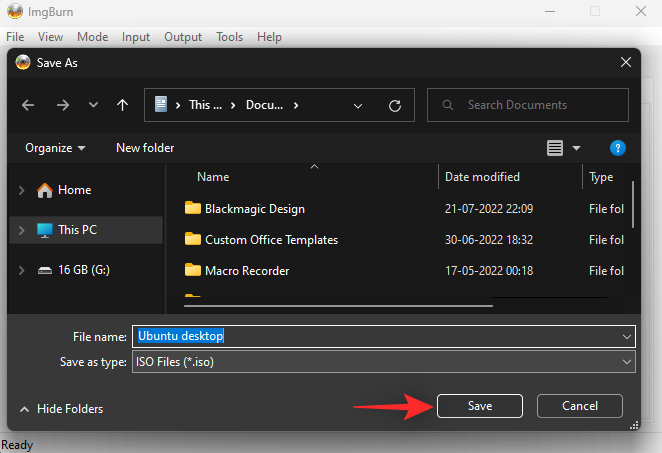Expand chevron before 'This ...' breadcrumb
Screen dimensions: 662x453
point(178,105)
